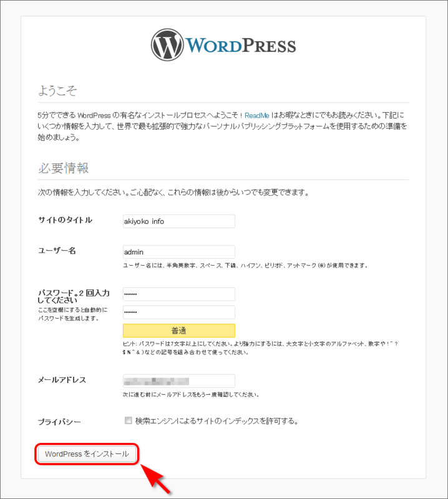The width and height of the screenshot is (448, 499).
Task: Focus the username field containing admin
Action: point(179,252)
